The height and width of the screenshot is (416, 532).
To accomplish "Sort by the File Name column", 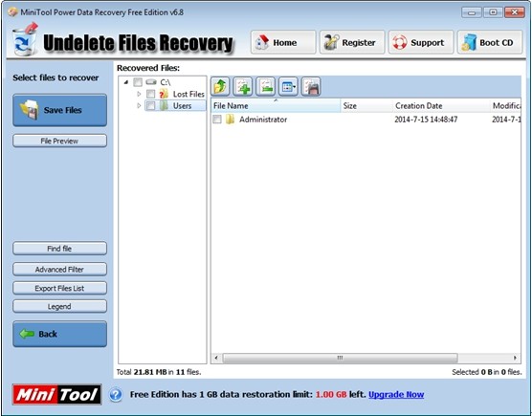I will pyautogui.click(x=276, y=106).
